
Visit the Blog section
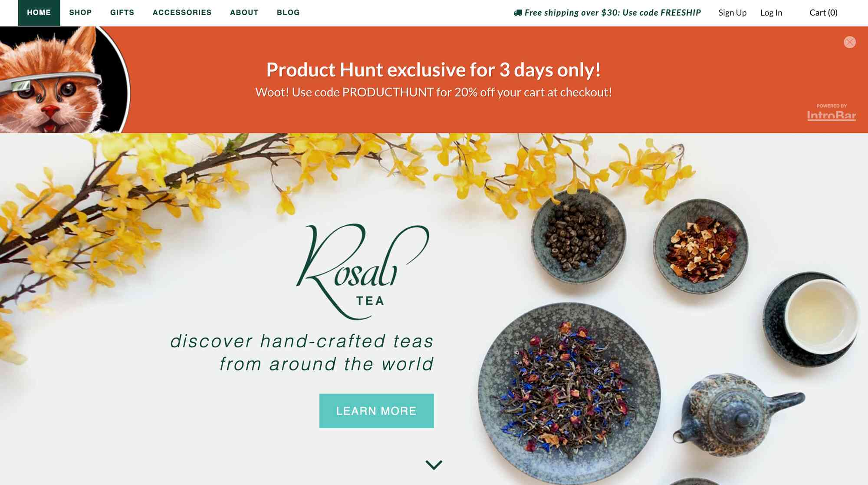pyautogui.click(x=288, y=13)
